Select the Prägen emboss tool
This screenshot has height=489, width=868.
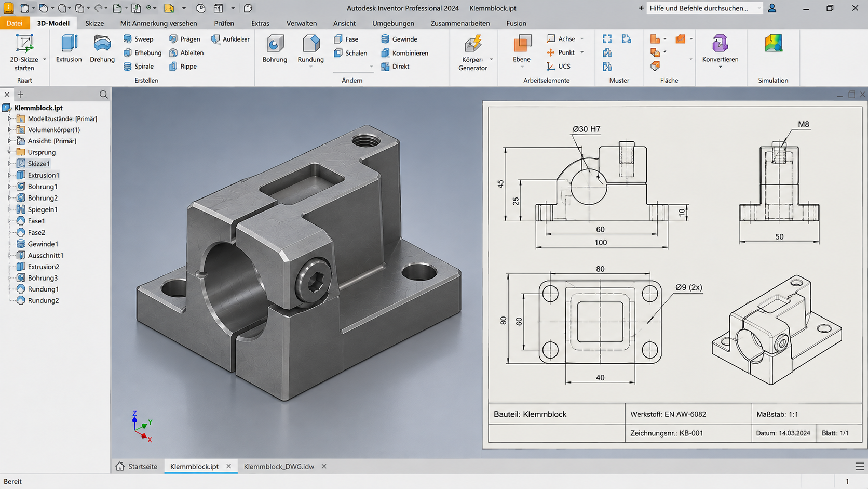point(184,39)
